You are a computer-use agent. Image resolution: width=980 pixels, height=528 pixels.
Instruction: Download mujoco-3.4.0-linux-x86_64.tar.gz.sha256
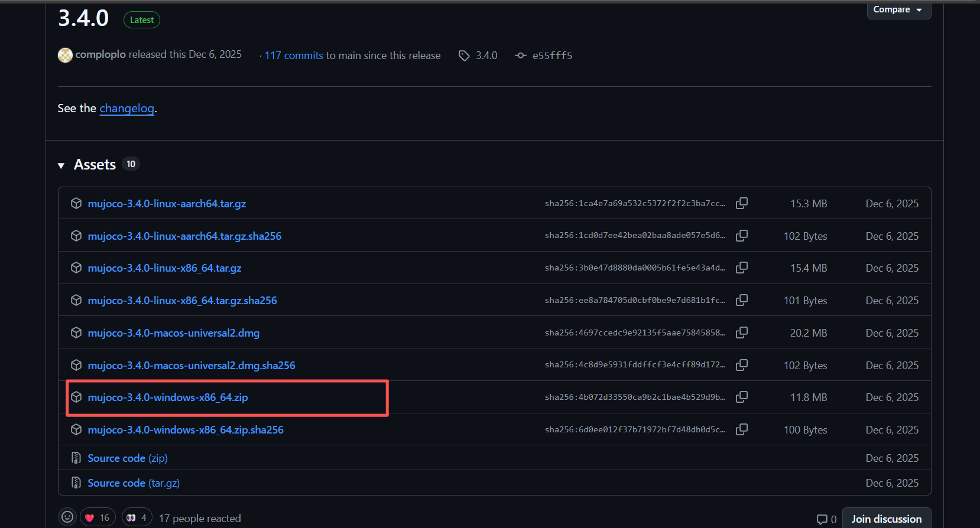[x=182, y=301]
